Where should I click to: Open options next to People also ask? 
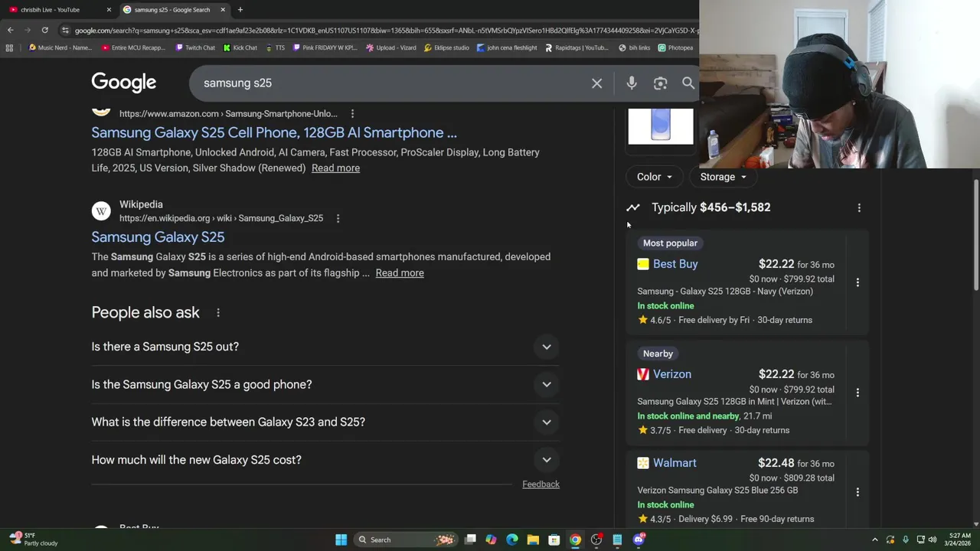click(218, 312)
